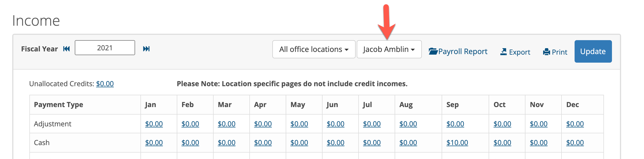Open the All office locations dropdown
The image size is (644, 159).
(x=314, y=49)
